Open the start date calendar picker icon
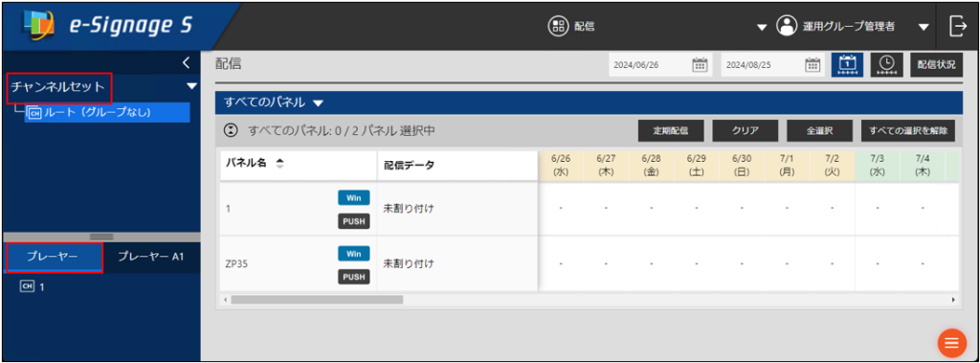 pos(700,64)
